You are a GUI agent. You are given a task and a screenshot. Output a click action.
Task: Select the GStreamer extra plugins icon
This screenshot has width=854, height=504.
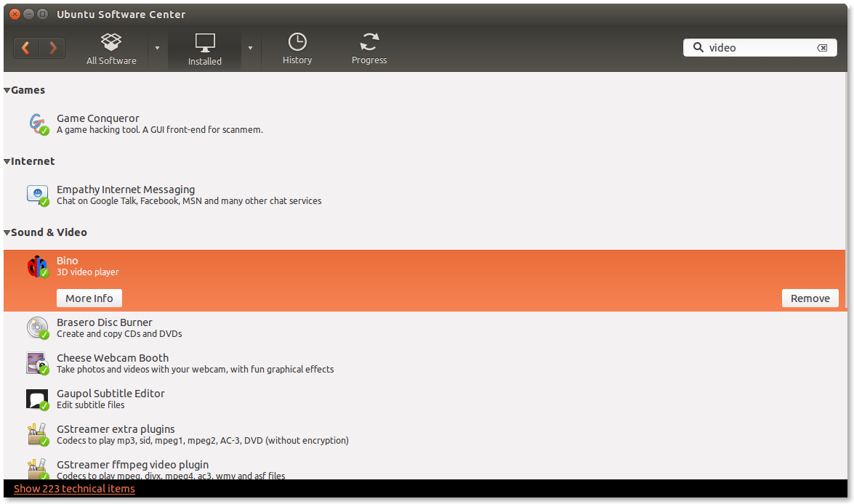click(x=38, y=435)
